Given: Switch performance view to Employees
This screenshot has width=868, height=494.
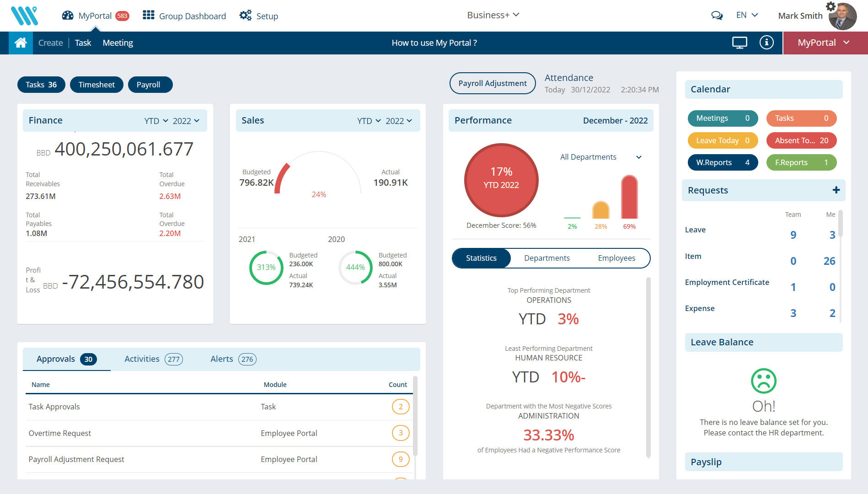Looking at the screenshot, I should (616, 258).
